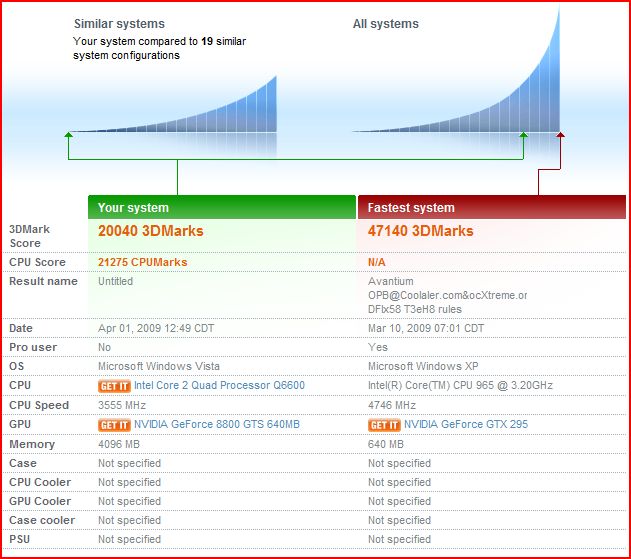This screenshot has width=631, height=559.
Task: Click the Fastest system red header
Action: [492, 207]
